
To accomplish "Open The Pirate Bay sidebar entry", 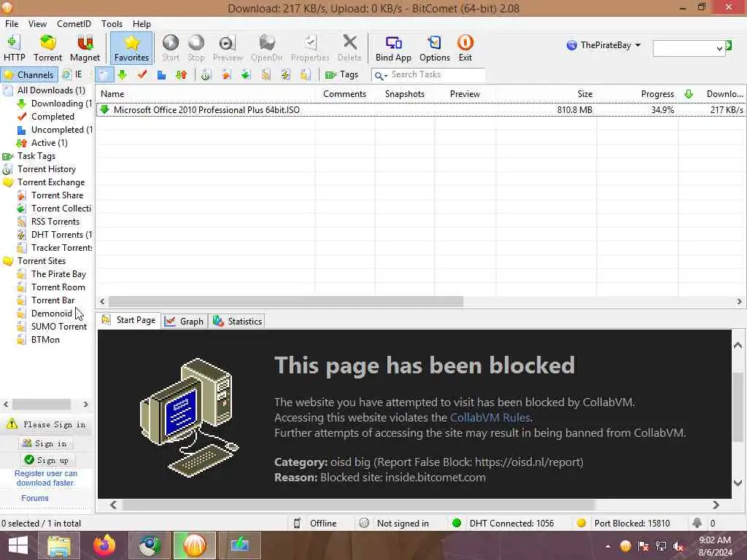I will pyautogui.click(x=58, y=274).
